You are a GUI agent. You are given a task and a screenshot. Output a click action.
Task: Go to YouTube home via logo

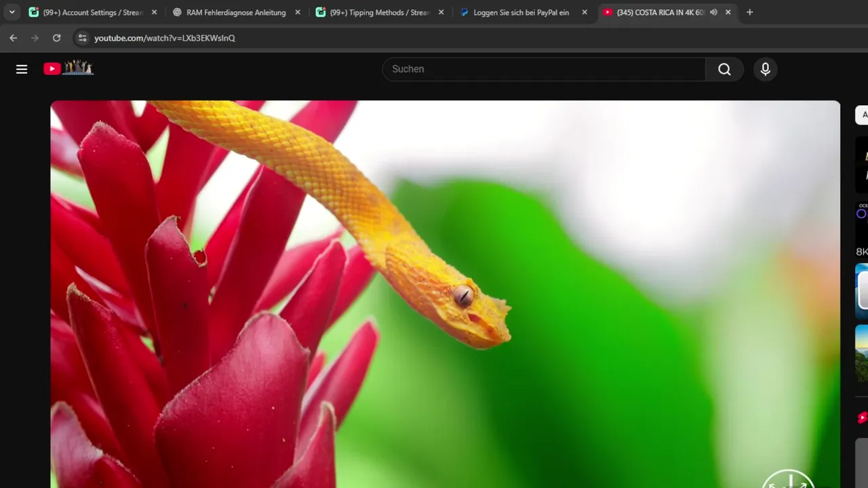coord(68,68)
